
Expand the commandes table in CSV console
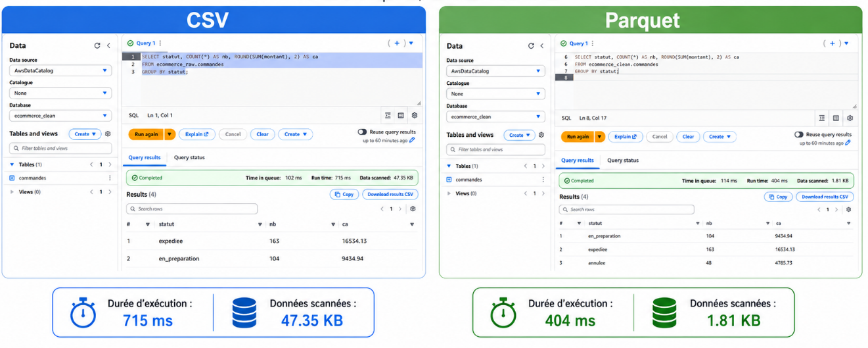[x=12, y=178]
